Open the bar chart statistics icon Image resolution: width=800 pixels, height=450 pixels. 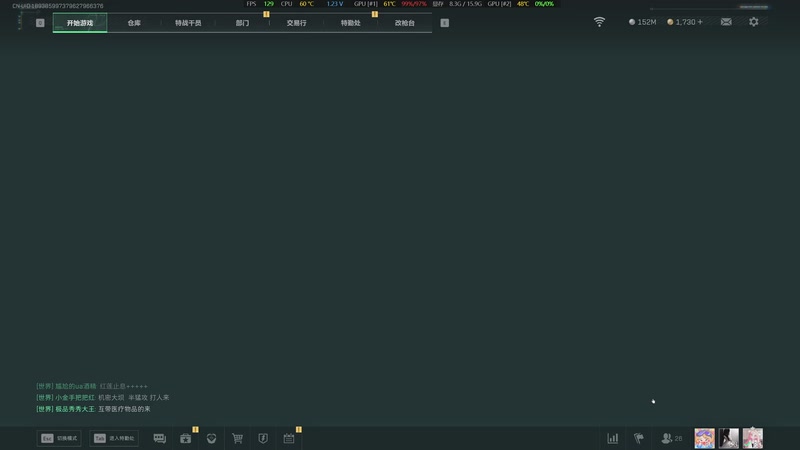point(613,438)
